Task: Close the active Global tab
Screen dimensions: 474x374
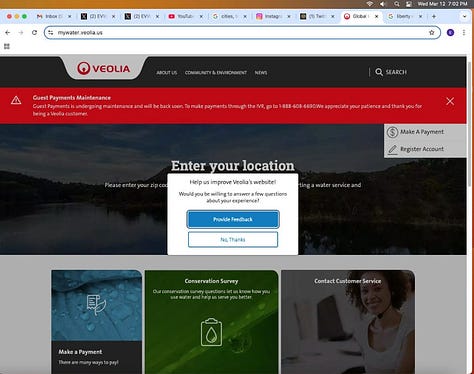Action: click(x=376, y=16)
